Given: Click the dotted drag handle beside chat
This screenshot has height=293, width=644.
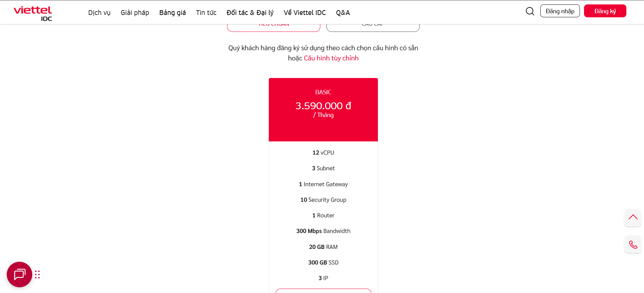Looking at the screenshot, I should (37, 274).
